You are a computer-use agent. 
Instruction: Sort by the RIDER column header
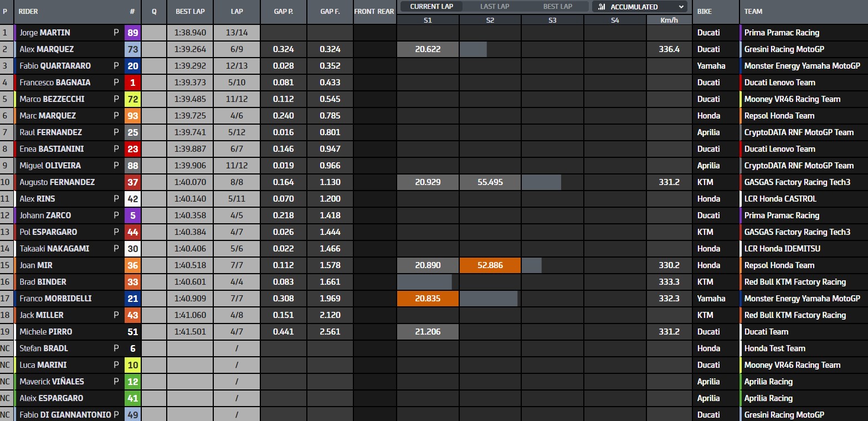[x=28, y=12]
